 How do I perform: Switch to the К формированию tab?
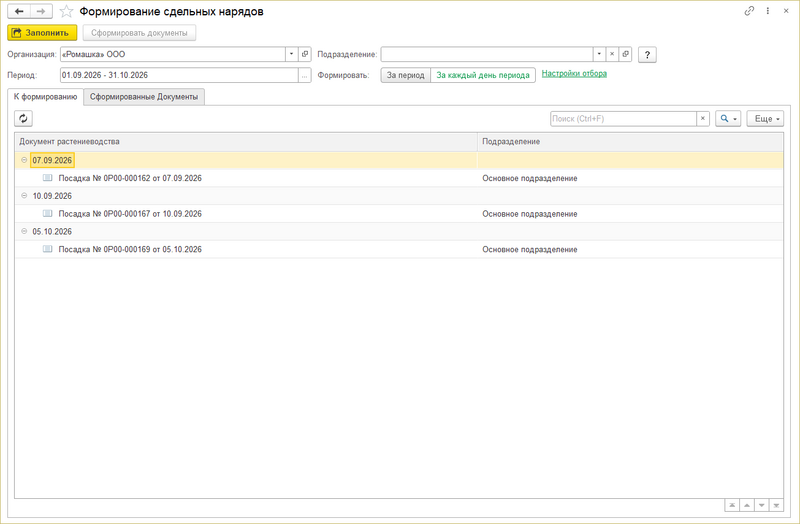pos(45,96)
